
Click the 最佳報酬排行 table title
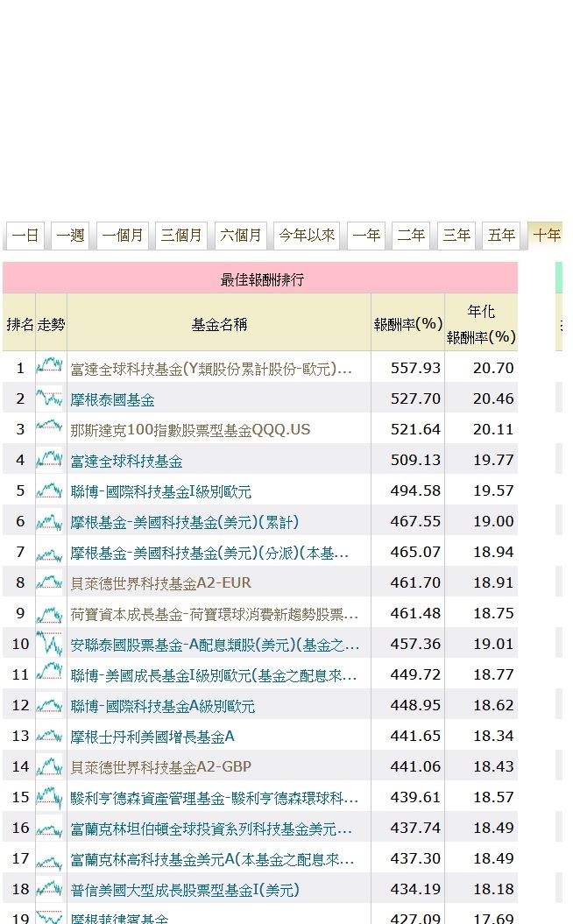click(262, 279)
